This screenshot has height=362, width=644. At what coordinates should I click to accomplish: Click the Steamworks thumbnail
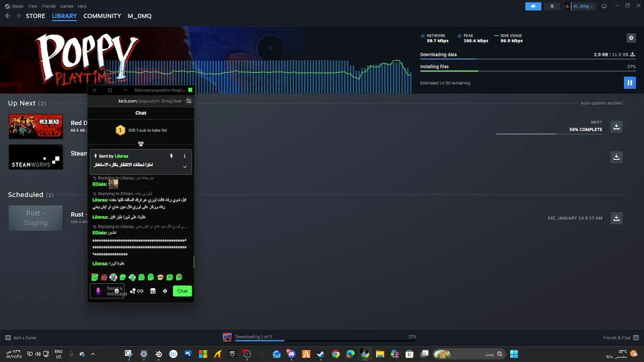[36, 157]
